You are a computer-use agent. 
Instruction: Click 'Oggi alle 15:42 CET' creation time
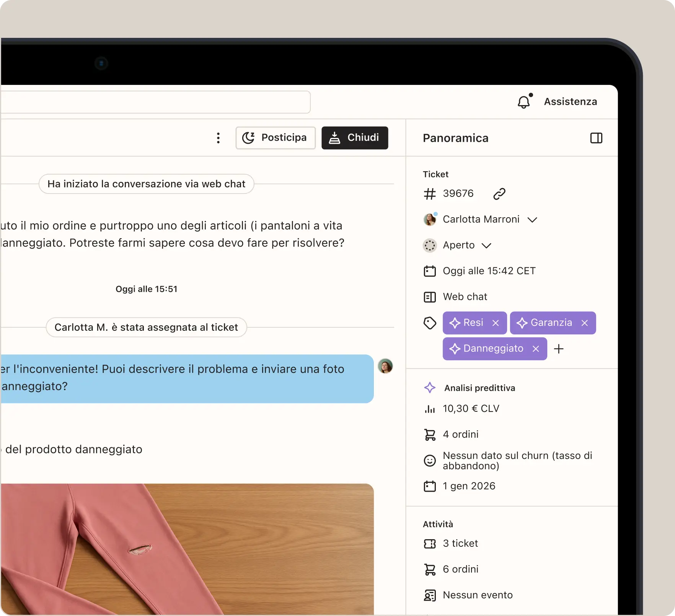click(x=489, y=271)
